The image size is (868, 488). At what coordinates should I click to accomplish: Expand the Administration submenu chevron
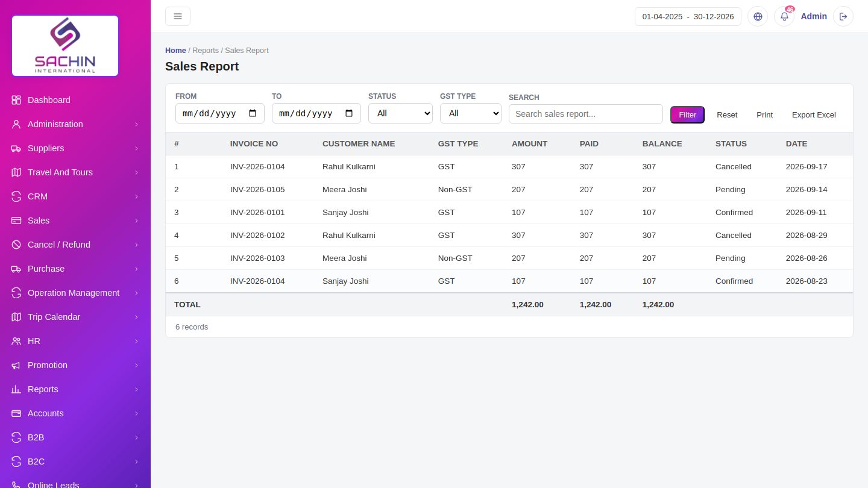tap(136, 124)
